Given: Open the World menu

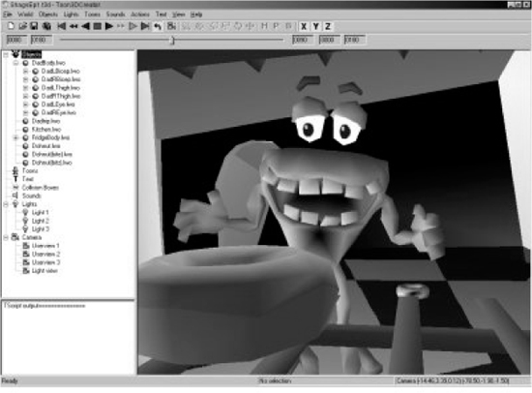Looking at the screenshot, I should 25,15.
